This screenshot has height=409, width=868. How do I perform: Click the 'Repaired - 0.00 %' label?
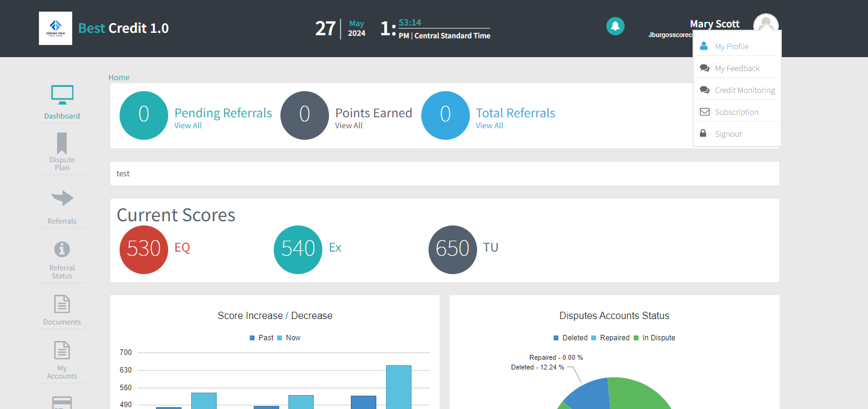556,357
